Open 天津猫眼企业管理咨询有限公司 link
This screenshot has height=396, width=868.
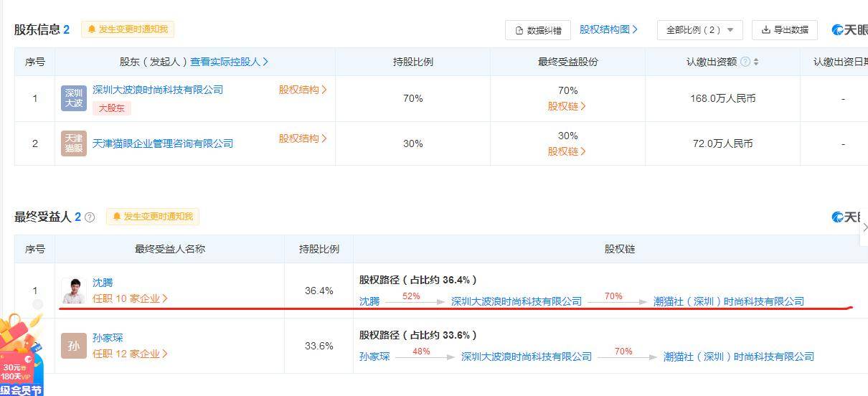pos(163,143)
